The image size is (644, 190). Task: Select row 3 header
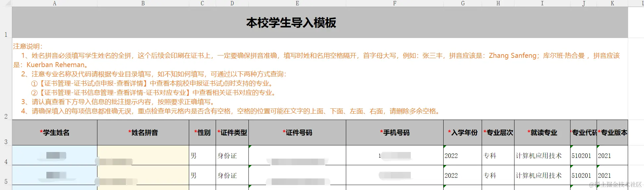point(6,133)
